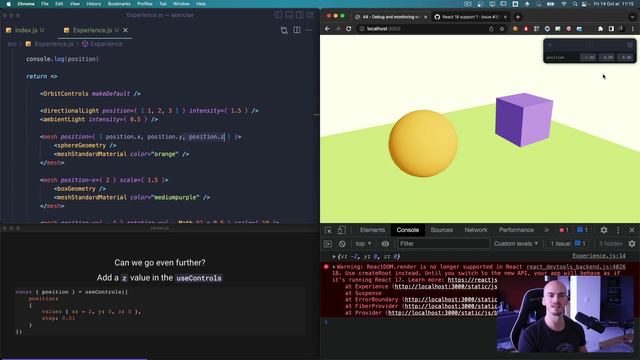The height and width of the screenshot is (360, 640).
Task: Open the DevTools customize three-dot menu
Action: tap(618, 230)
